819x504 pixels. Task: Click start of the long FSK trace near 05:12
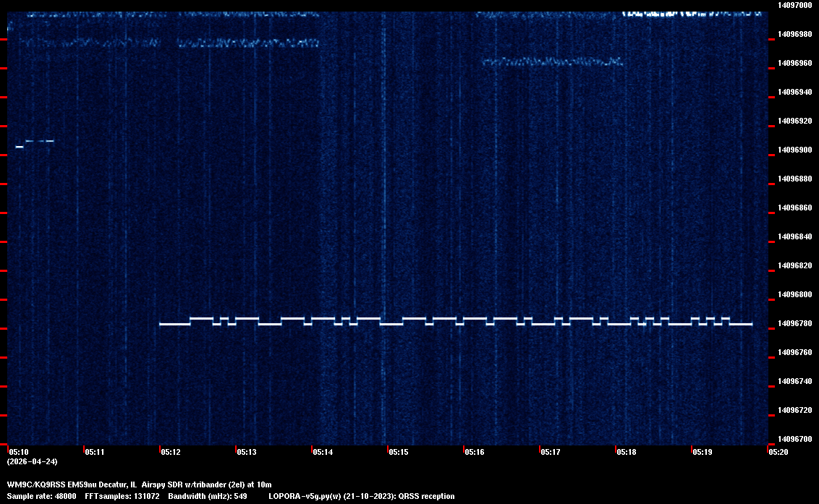pyautogui.click(x=162, y=324)
